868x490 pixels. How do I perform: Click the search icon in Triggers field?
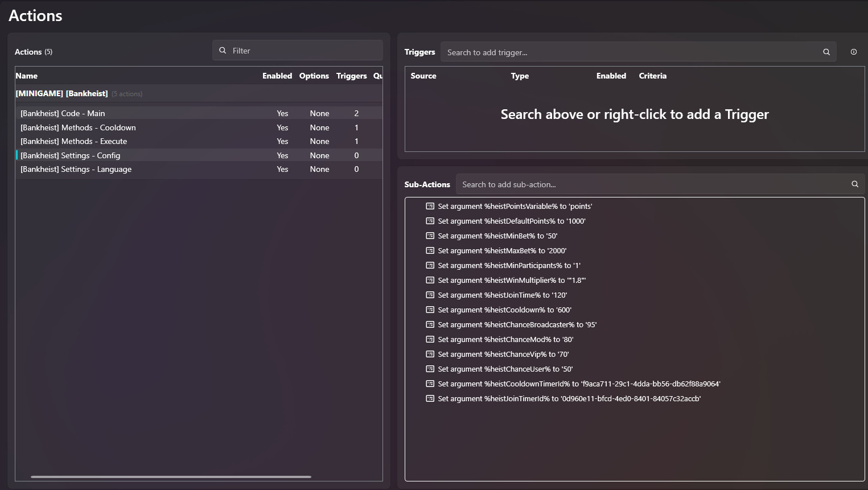point(826,52)
